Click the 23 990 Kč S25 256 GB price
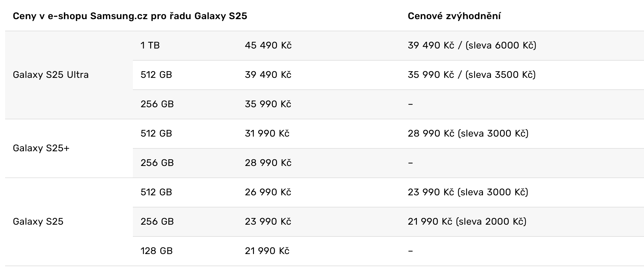Screen dimensions: 644x270 pos(268,221)
